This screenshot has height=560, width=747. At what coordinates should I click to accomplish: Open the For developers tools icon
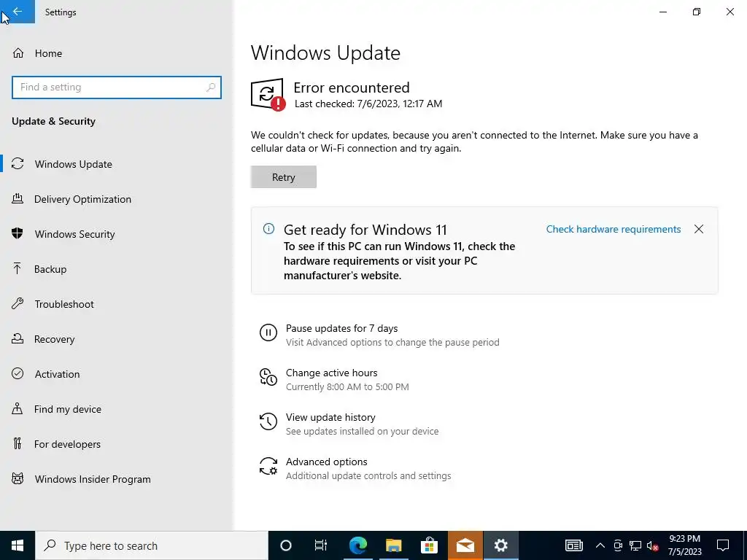tap(18, 444)
